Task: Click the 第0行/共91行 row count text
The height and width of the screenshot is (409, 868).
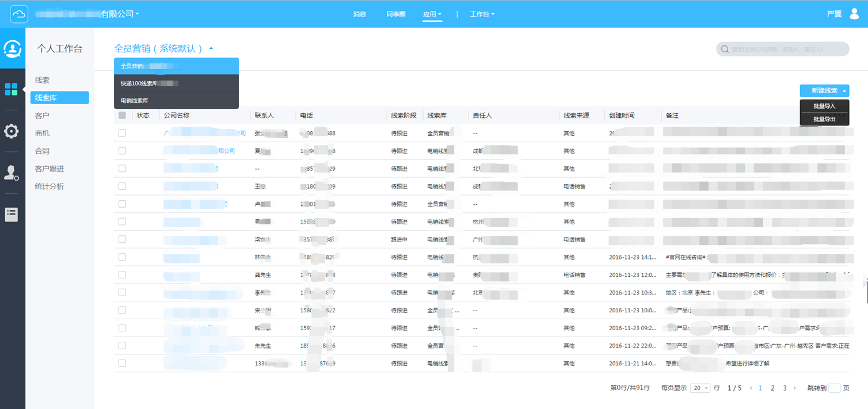Action: tap(630, 388)
